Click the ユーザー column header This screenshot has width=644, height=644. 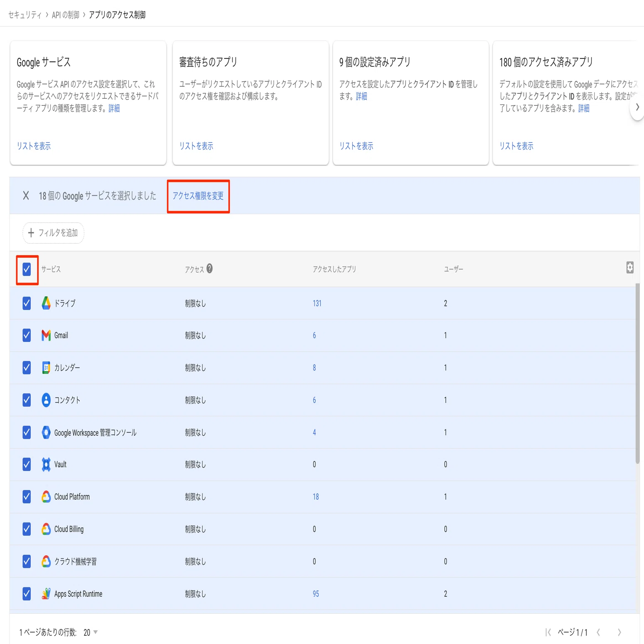click(454, 269)
